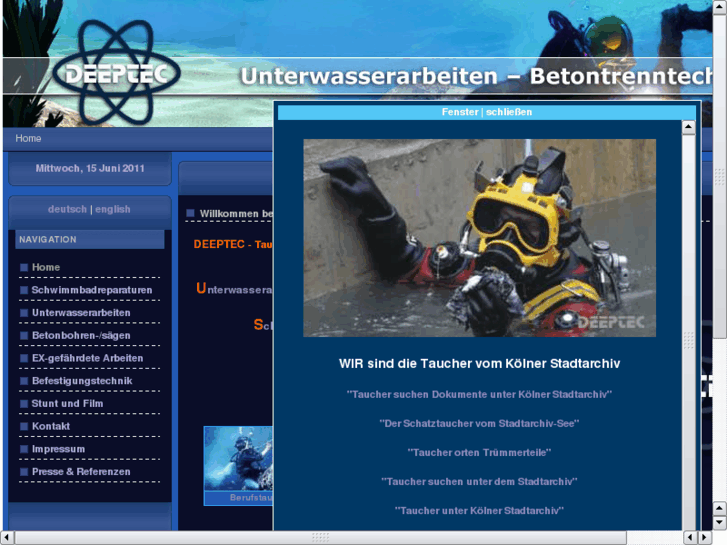Open Presse & Referenzen navigation item
The height and width of the screenshot is (545, 727).
(x=81, y=472)
